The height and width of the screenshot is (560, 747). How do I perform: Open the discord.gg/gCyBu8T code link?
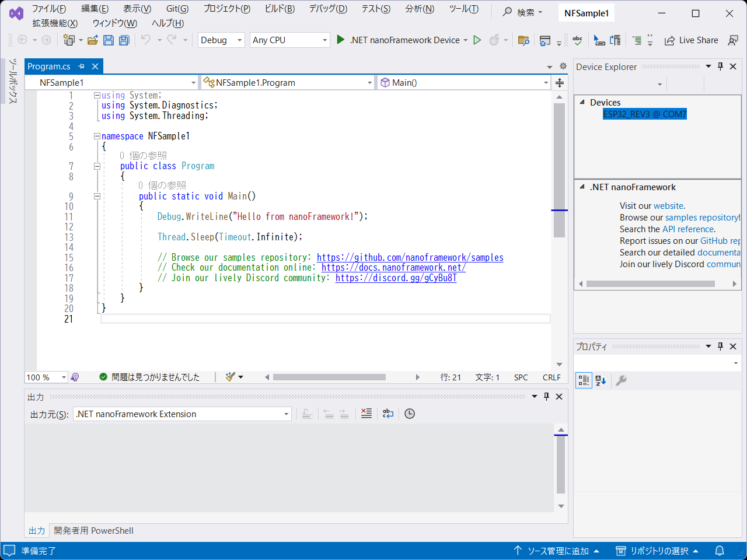pyautogui.click(x=396, y=278)
